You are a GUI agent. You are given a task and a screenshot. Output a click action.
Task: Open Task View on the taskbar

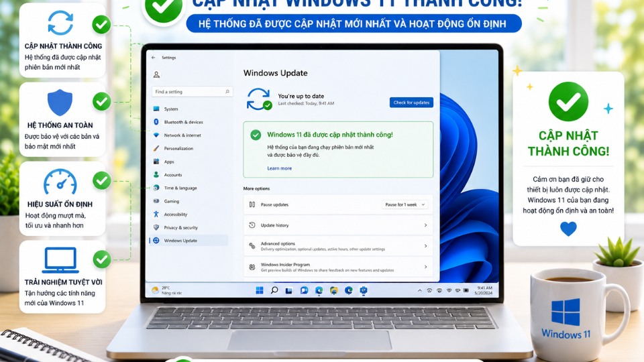coord(289,290)
